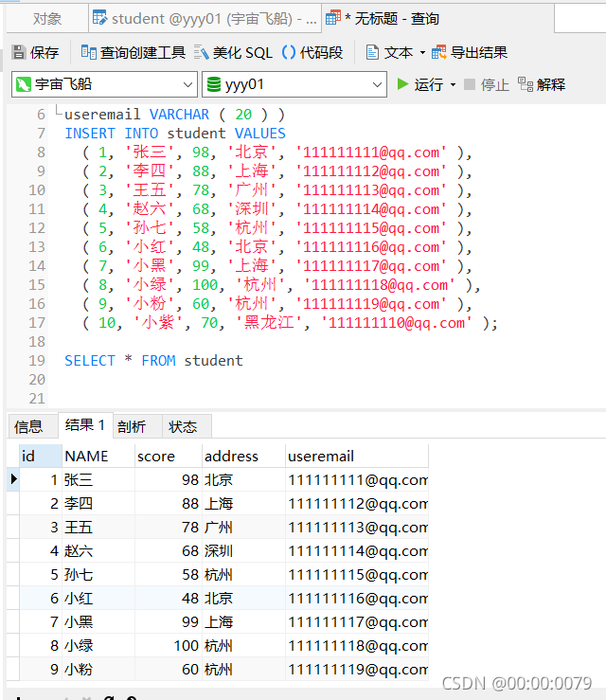The image size is (606, 700).
Task: Click the name cell 小粉
Action: click(x=98, y=669)
